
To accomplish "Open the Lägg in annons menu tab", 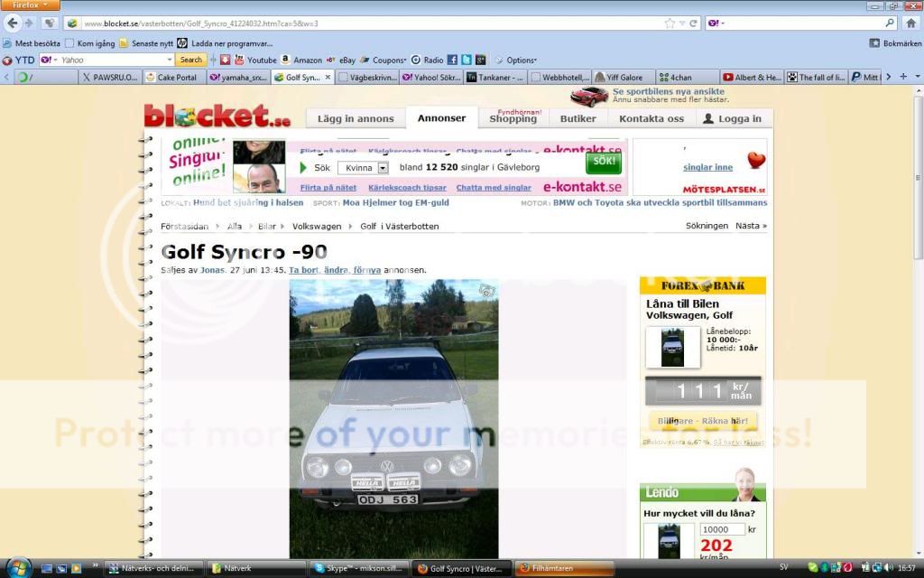I will coord(356,118).
